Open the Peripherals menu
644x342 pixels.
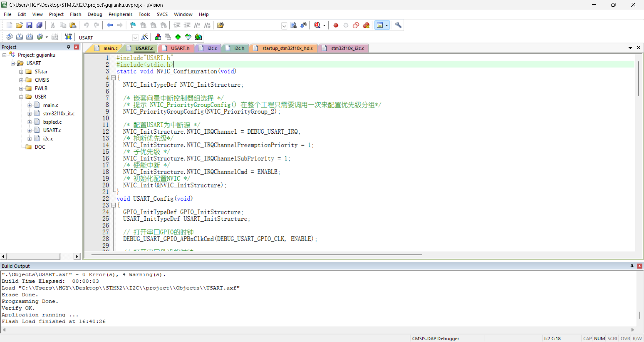coord(120,14)
